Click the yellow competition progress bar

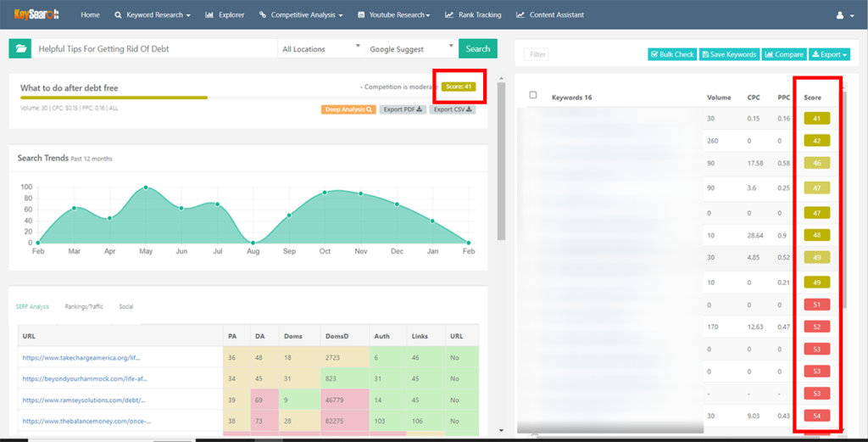(114, 98)
